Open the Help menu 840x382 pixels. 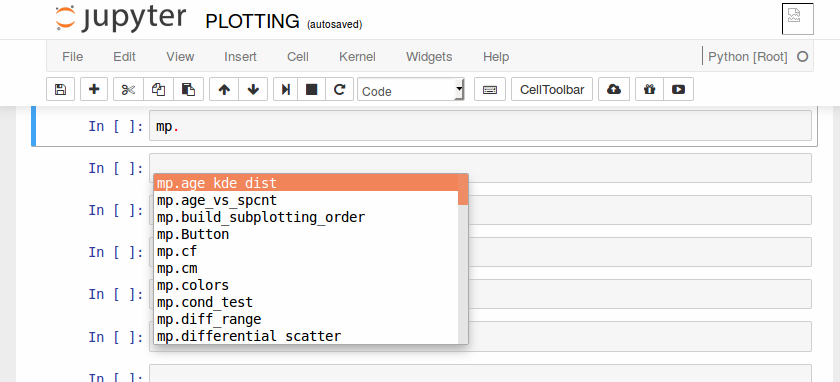496,57
